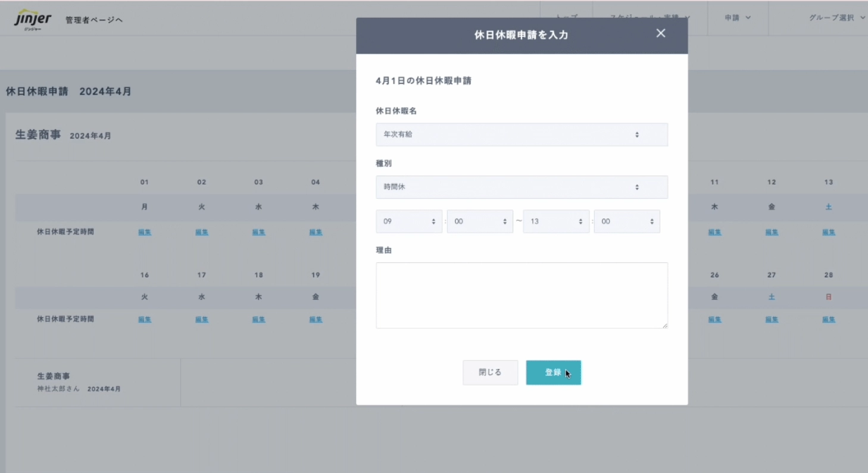
Task: Click the jinjer logo
Action: tap(33, 20)
